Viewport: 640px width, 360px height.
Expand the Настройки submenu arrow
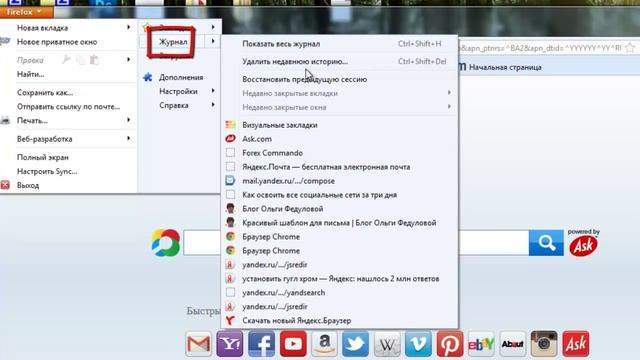tap(213, 91)
